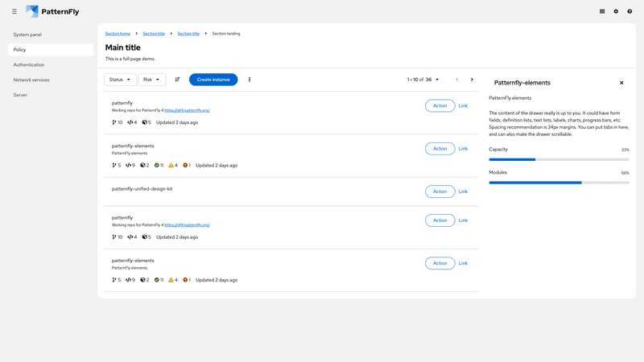Go to next page of results
Image resolution: width=644 pixels, height=362 pixels.
pos(472,80)
